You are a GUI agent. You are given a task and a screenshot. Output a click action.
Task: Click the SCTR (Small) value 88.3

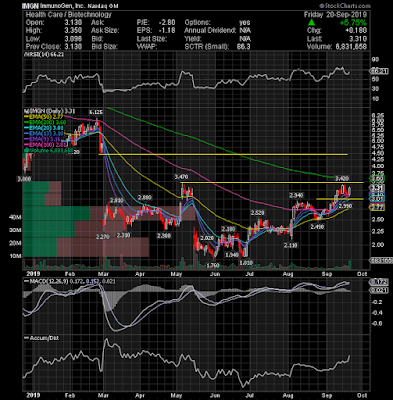(x=243, y=47)
